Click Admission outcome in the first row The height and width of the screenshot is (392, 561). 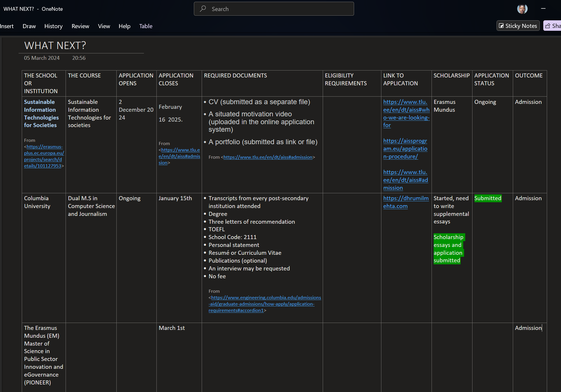528,102
